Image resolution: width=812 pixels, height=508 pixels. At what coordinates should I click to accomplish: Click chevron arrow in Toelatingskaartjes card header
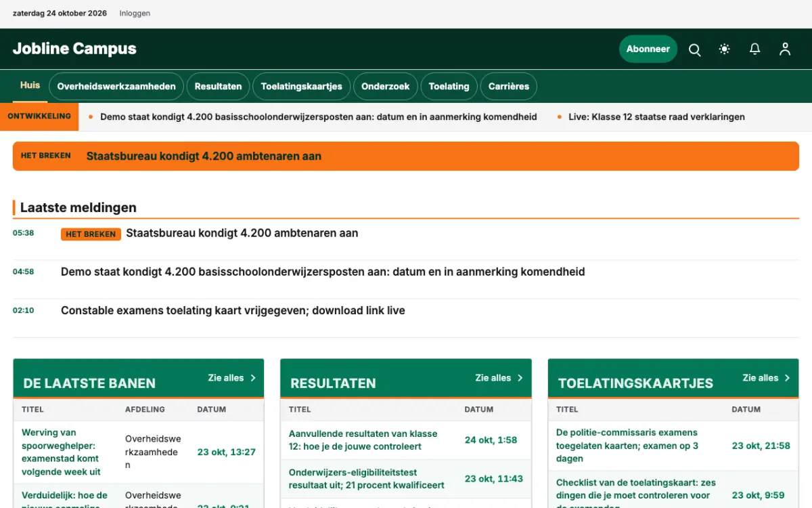point(788,378)
